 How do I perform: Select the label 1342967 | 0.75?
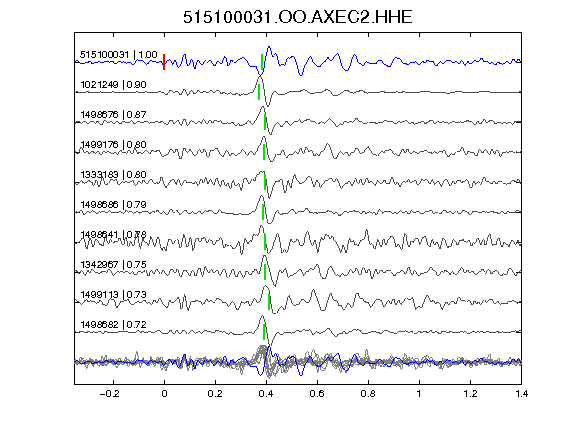[x=113, y=264]
